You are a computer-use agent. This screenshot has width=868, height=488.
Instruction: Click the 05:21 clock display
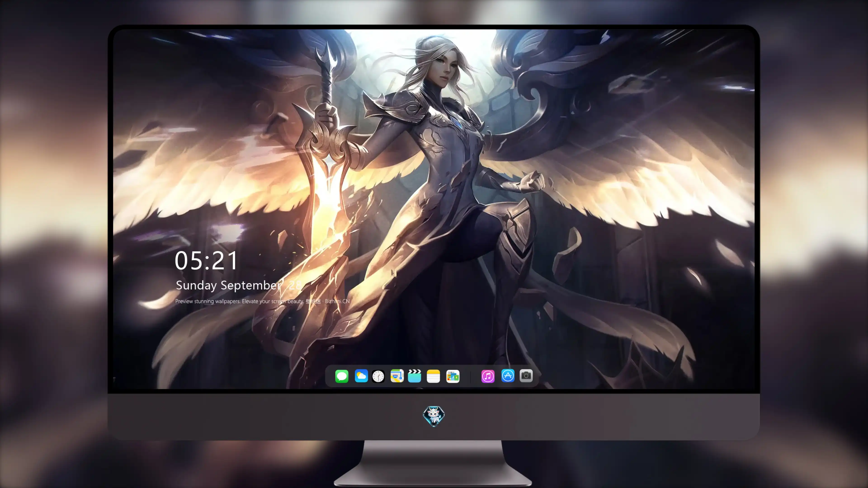[206, 261]
